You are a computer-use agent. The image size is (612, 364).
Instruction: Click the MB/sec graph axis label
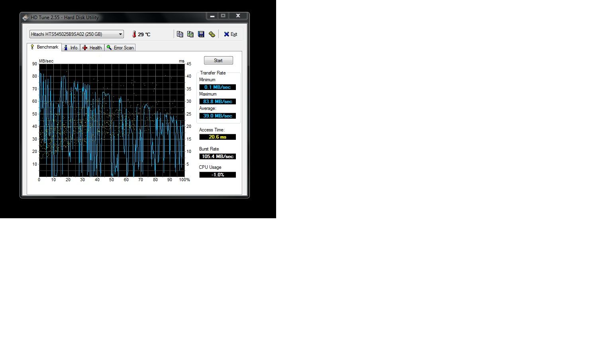coord(46,61)
